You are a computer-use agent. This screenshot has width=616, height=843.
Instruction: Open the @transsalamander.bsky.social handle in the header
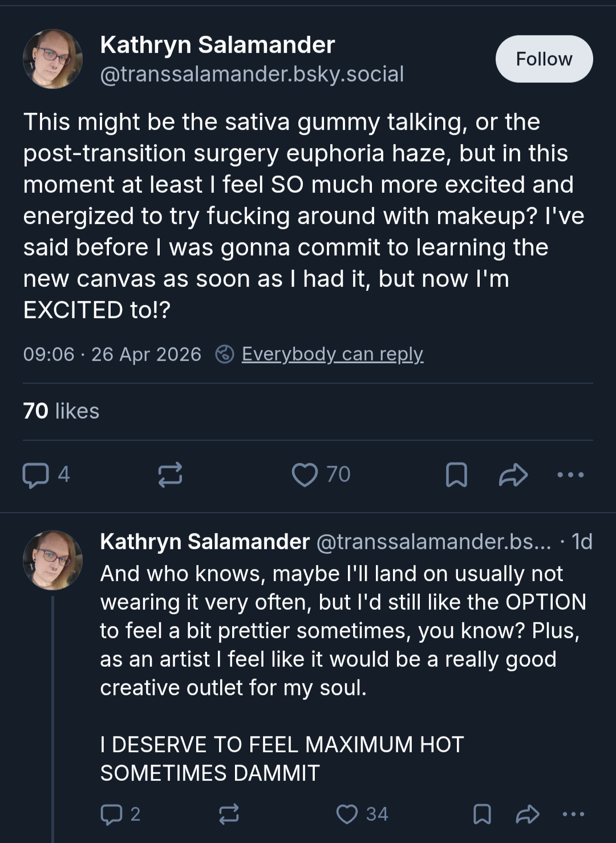click(252, 74)
